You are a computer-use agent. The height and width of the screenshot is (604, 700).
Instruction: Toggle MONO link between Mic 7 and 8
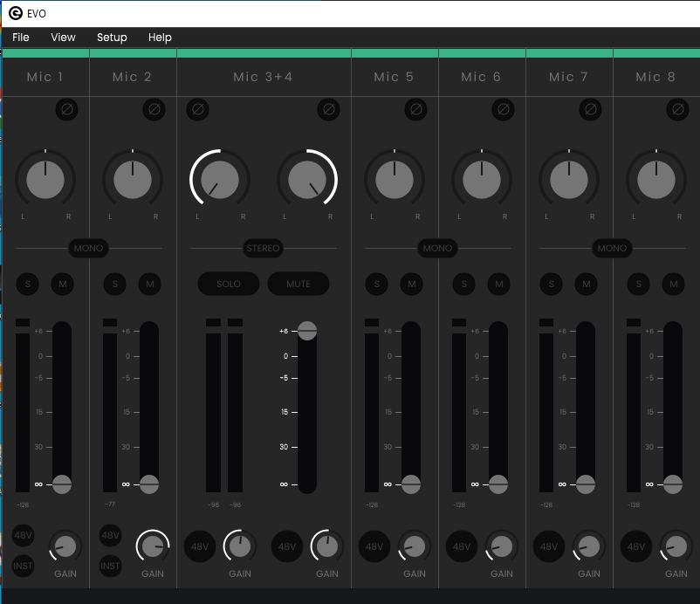pos(612,248)
